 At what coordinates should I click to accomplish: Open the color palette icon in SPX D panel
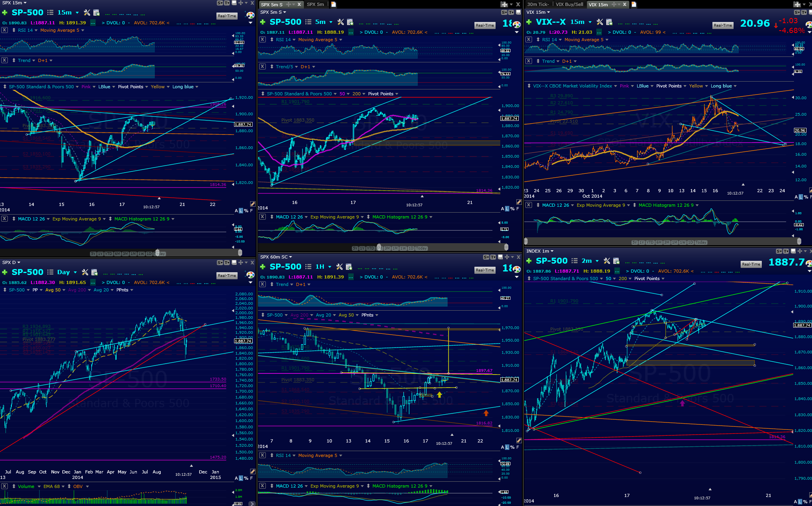pyautogui.click(x=250, y=275)
